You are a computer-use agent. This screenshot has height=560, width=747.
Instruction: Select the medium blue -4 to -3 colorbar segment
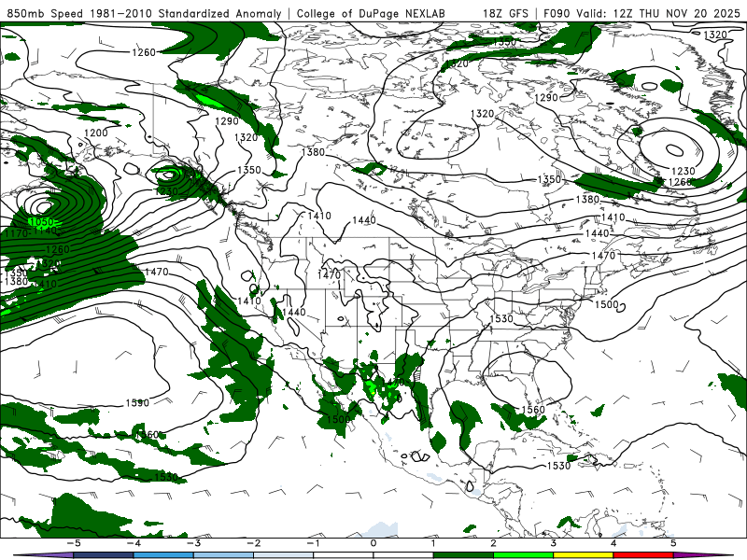point(162,555)
